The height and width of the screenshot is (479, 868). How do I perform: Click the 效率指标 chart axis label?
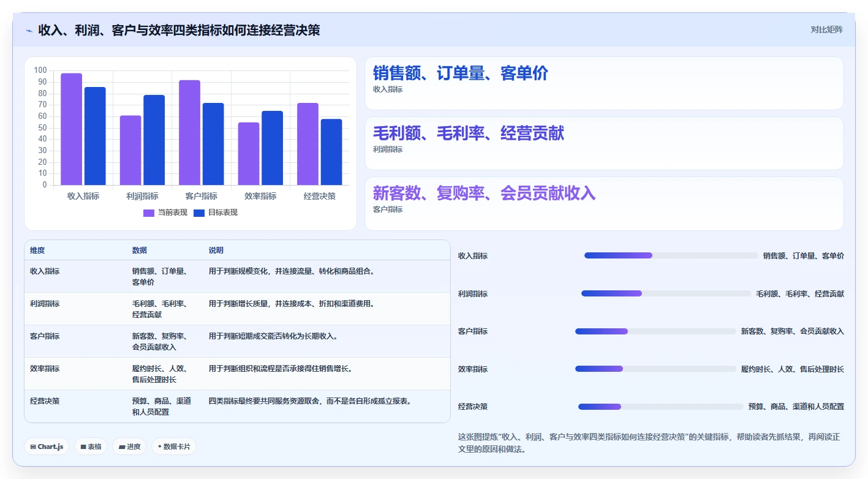click(260, 196)
